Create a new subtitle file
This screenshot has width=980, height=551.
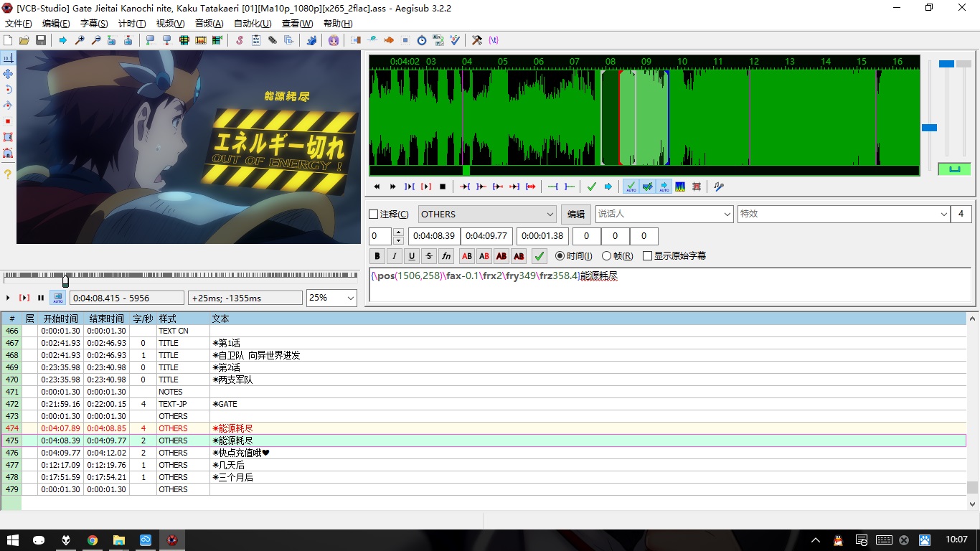pyautogui.click(x=7, y=40)
